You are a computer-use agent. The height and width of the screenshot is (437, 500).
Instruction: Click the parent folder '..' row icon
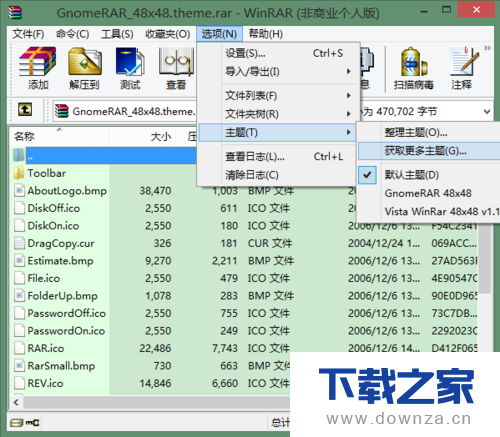(19, 155)
